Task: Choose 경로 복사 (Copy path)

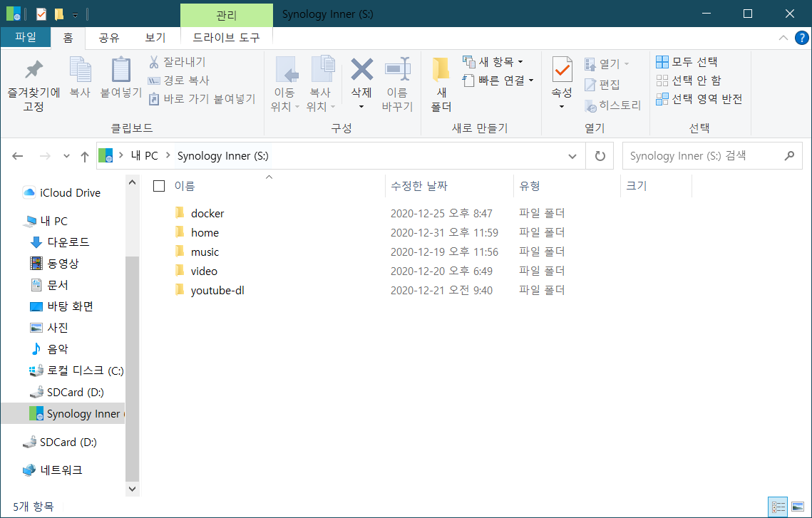Action: click(x=179, y=81)
